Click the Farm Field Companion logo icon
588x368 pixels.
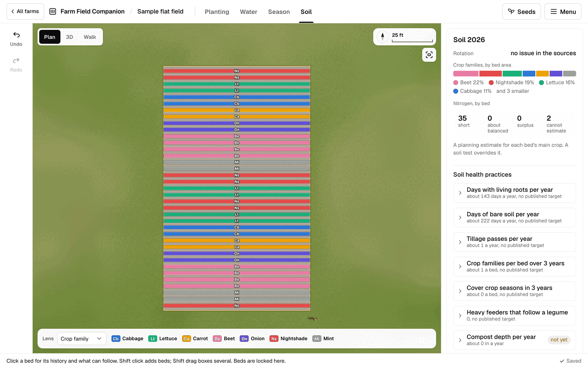tap(53, 11)
